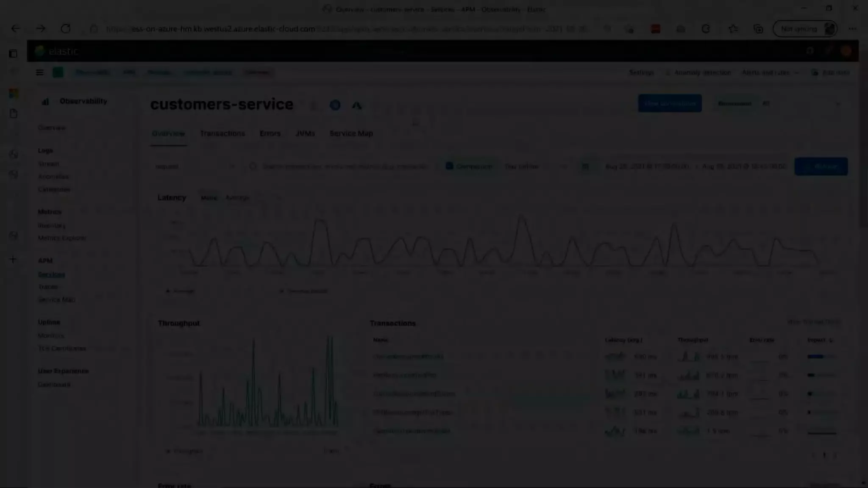This screenshot has width=868, height=488.
Task: Click the Refresh button
Action: click(821, 166)
